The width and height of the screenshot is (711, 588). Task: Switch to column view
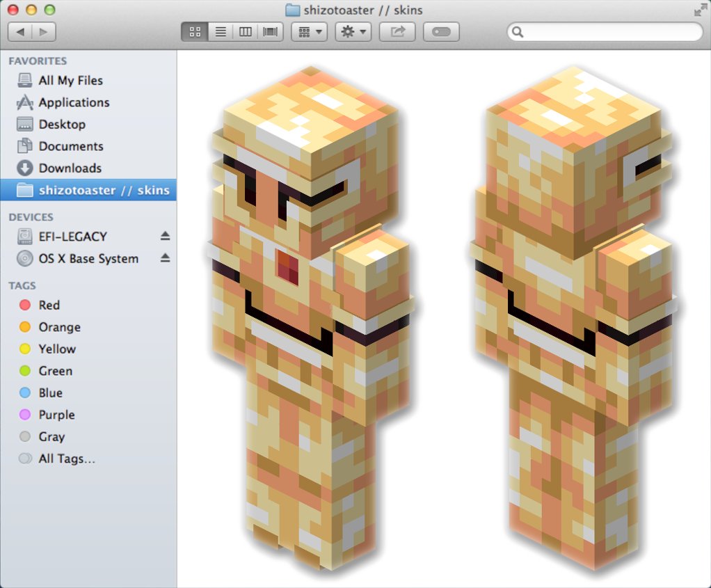(x=246, y=32)
